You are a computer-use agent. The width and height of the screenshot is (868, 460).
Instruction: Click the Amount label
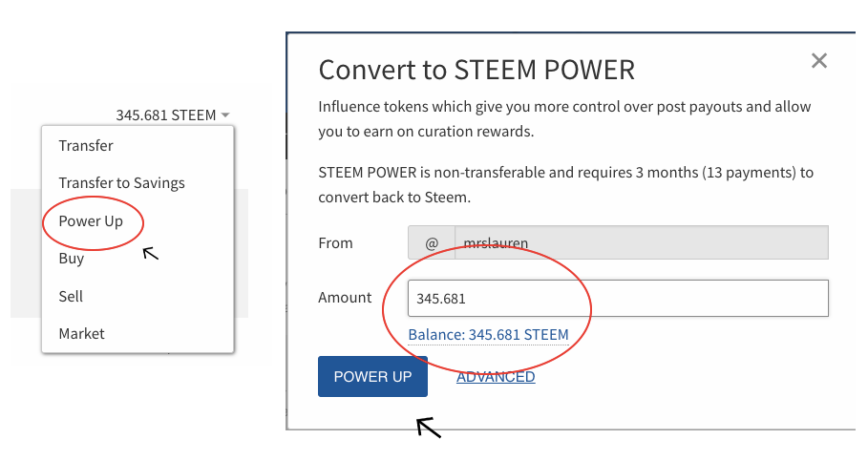pyautogui.click(x=345, y=298)
